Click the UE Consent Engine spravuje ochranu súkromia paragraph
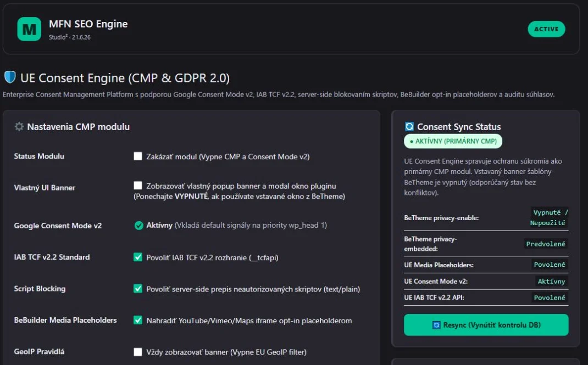Image resolution: width=588 pixels, height=365 pixels. click(x=483, y=177)
